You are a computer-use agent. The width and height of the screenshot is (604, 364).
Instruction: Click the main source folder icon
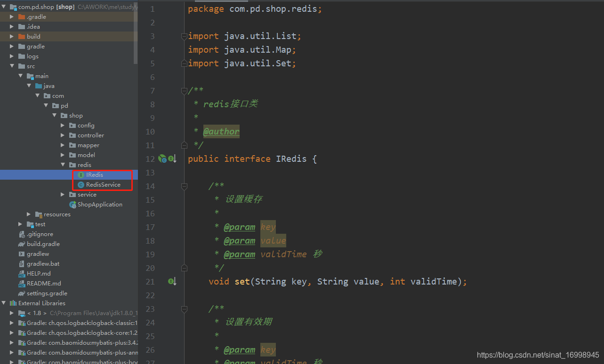coord(30,76)
